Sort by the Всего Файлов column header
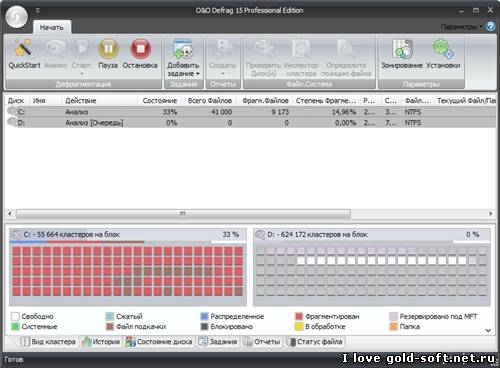Image resolution: width=500 pixels, height=368 pixels. click(210, 100)
